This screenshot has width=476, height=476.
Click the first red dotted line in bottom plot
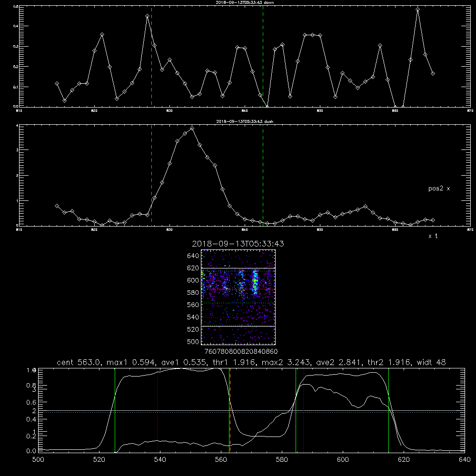click(158, 410)
